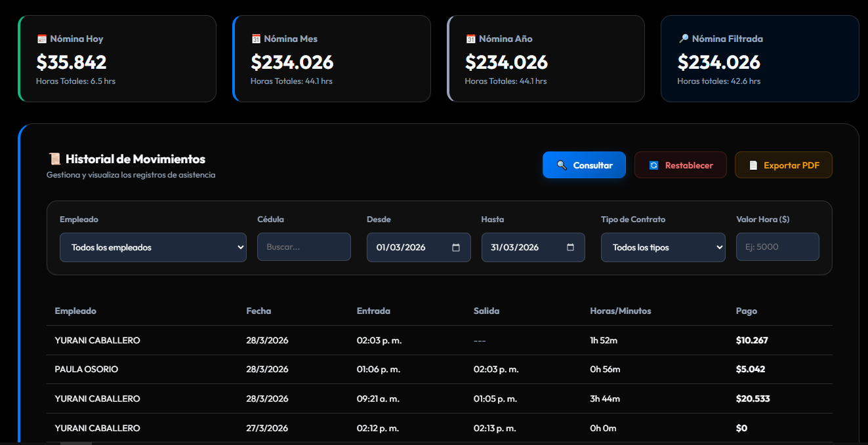Click the magnifier icon on Nómina Filtrada

pyautogui.click(x=684, y=39)
